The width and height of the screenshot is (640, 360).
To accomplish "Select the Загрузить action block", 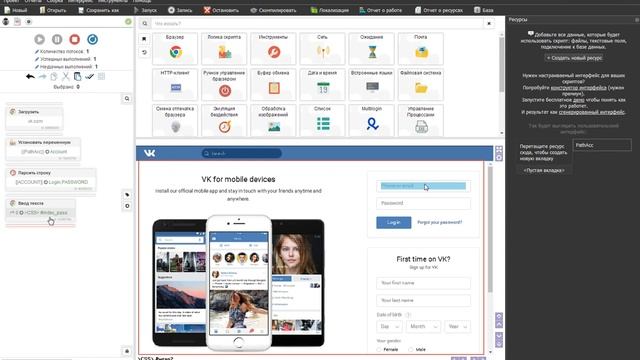I will click(x=34, y=119).
